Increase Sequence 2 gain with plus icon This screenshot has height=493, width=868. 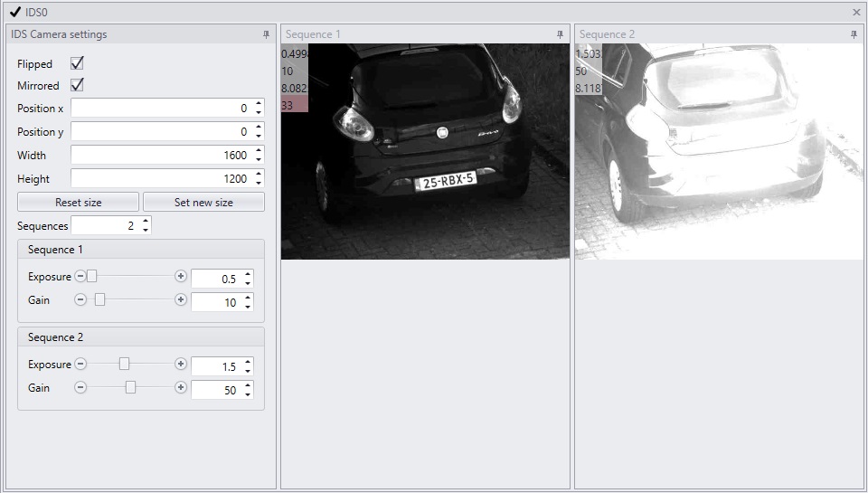pyautogui.click(x=181, y=387)
